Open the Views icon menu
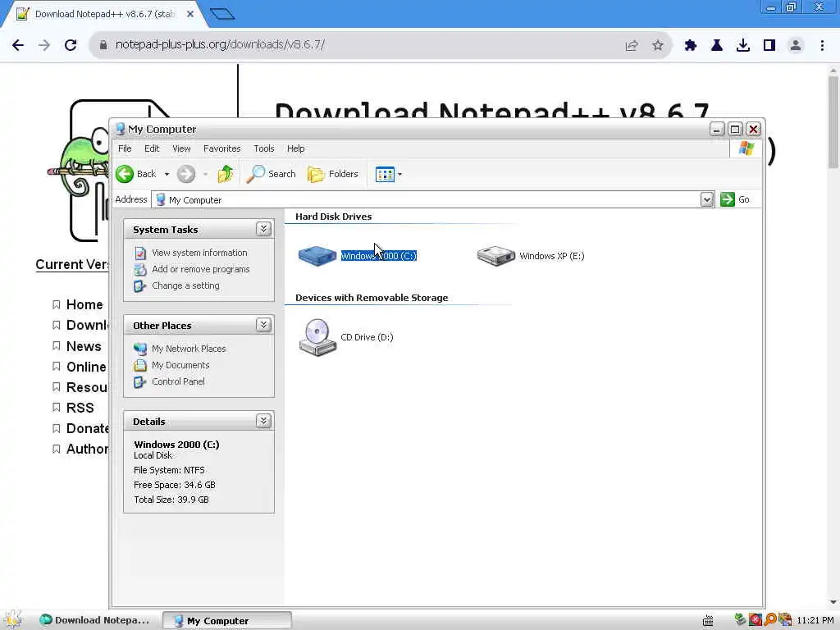The image size is (840, 630). tap(385, 174)
